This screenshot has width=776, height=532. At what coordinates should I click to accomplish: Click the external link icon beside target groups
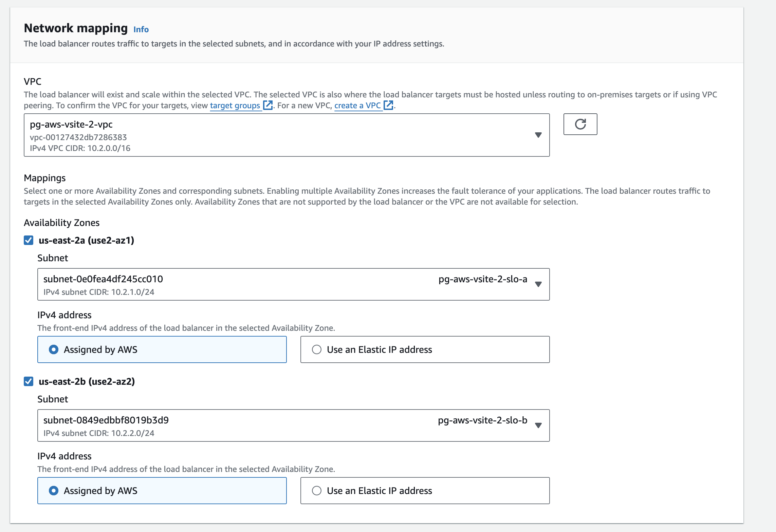267,105
